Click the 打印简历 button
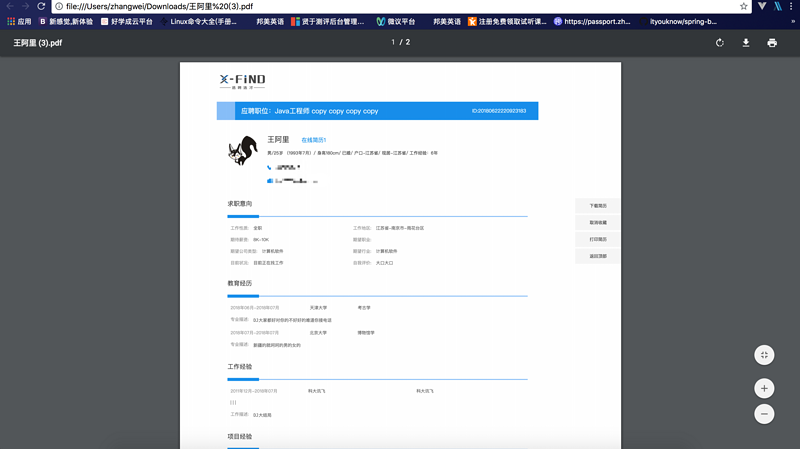Image resolution: width=800 pixels, height=449 pixels. pos(598,240)
